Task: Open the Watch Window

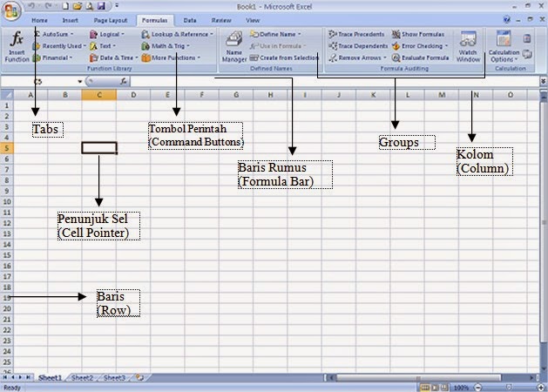Action: pyautogui.click(x=468, y=47)
